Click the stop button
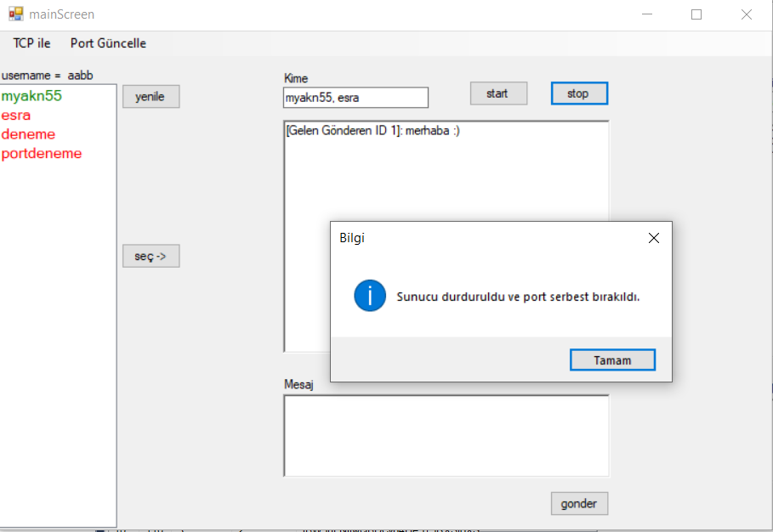 click(x=578, y=93)
